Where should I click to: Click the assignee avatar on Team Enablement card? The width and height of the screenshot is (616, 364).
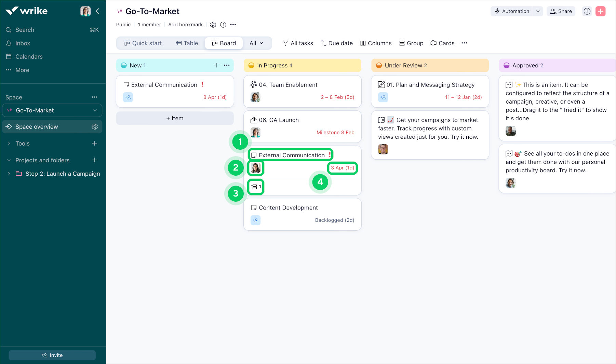[255, 97]
